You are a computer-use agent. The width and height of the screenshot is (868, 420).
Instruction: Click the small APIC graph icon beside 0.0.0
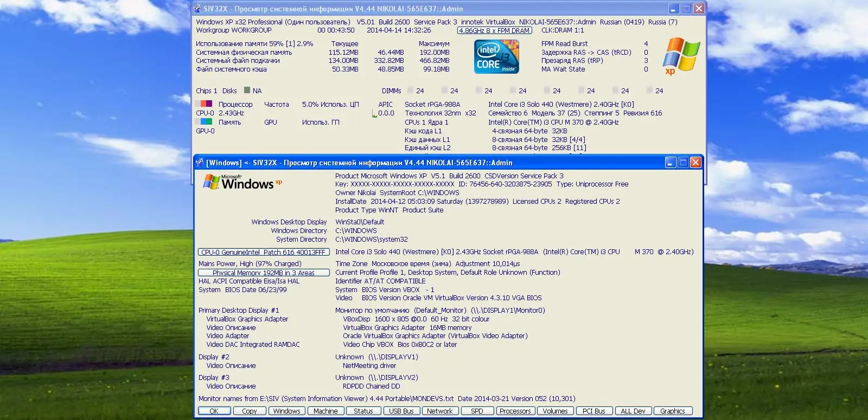[x=374, y=113]
